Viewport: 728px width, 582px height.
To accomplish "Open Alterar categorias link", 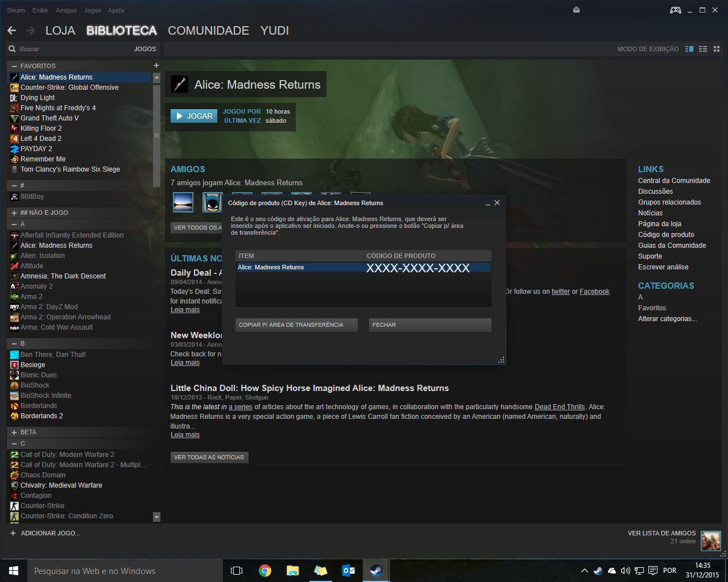I will coord(667,319).
